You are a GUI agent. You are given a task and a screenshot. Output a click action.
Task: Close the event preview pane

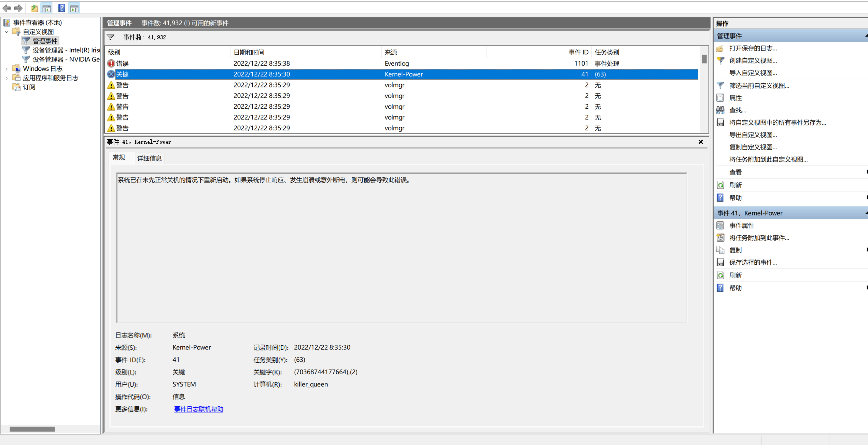click(x=701, y=142)
